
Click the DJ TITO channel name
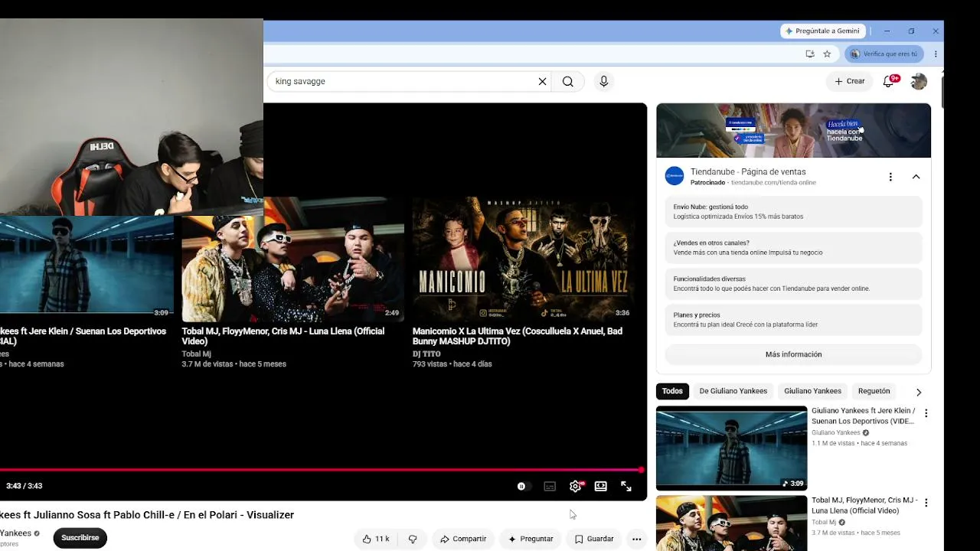426,354
